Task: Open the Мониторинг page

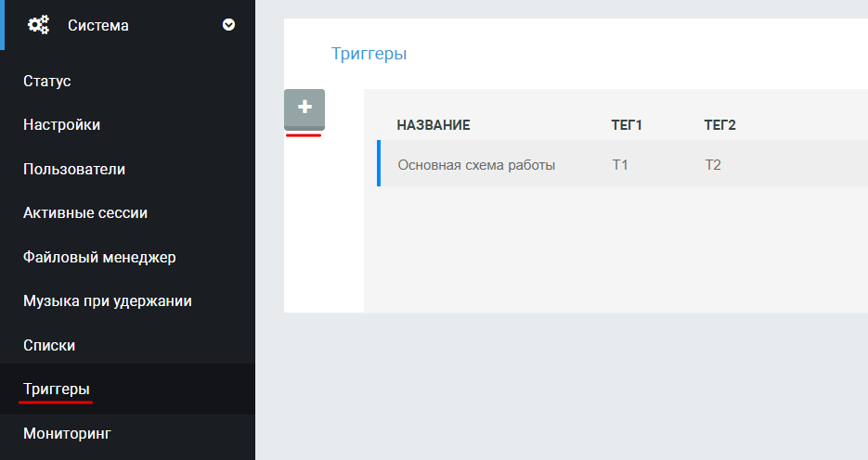Action: pyautogui.click(x=66, y=433)
